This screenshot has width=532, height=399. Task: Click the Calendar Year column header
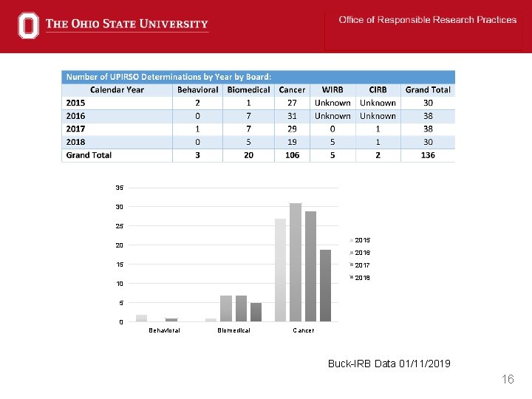[x=117, y=90]
